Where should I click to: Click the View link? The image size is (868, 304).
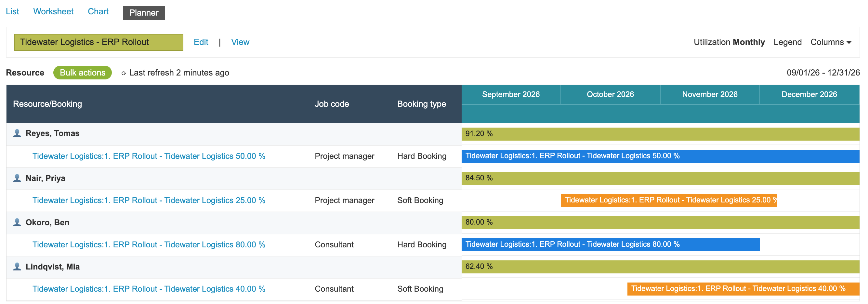click(x=240, y=42)
